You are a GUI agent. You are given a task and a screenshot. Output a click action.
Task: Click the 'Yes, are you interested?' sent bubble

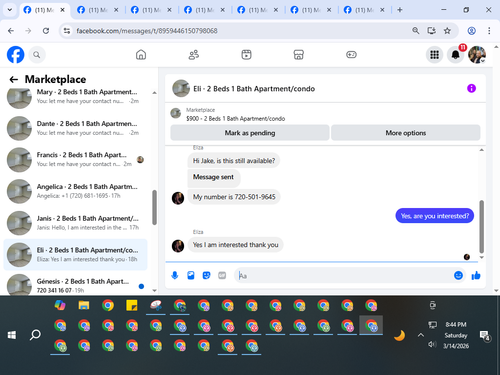[435, 216]
